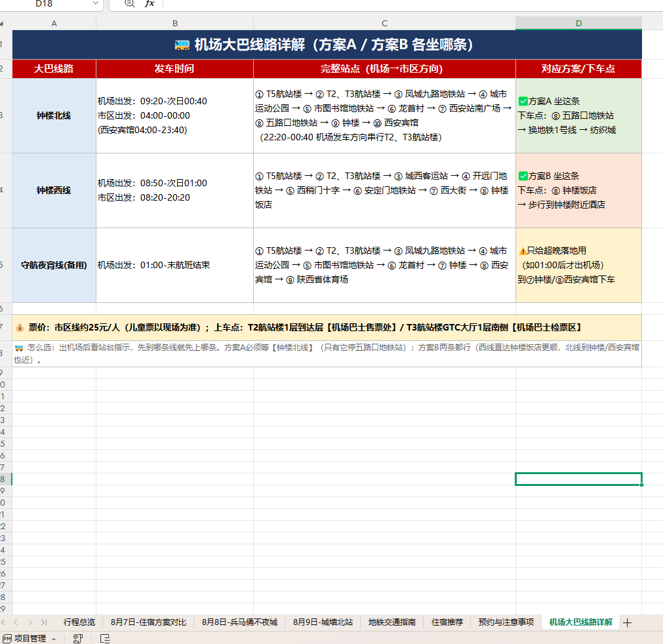Screen dimensions: 663x644
Task: Select header cell 发车时间
Action: (x=174, y=68)
